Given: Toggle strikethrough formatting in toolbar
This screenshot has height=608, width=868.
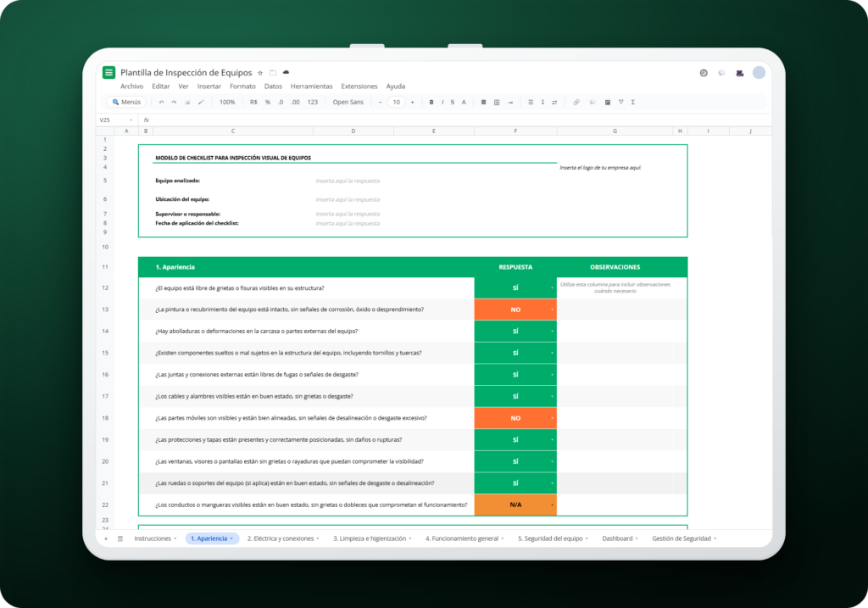Looking at the screenshot, I should pyautogui.click(x=453, y=102).
